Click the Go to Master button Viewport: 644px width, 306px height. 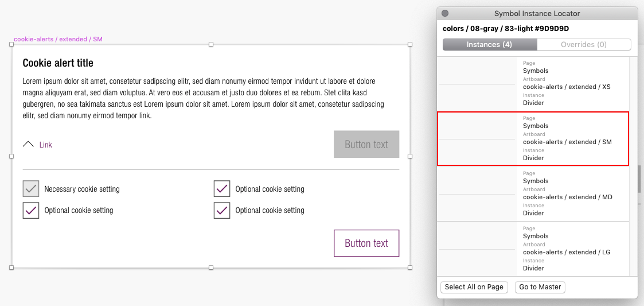click(x=540, y=287)
